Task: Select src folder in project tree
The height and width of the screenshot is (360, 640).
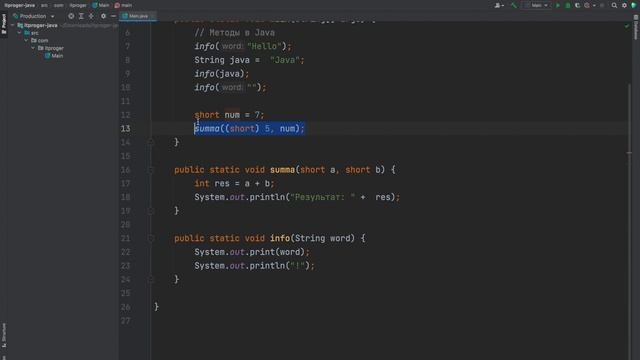Action: 31,33
